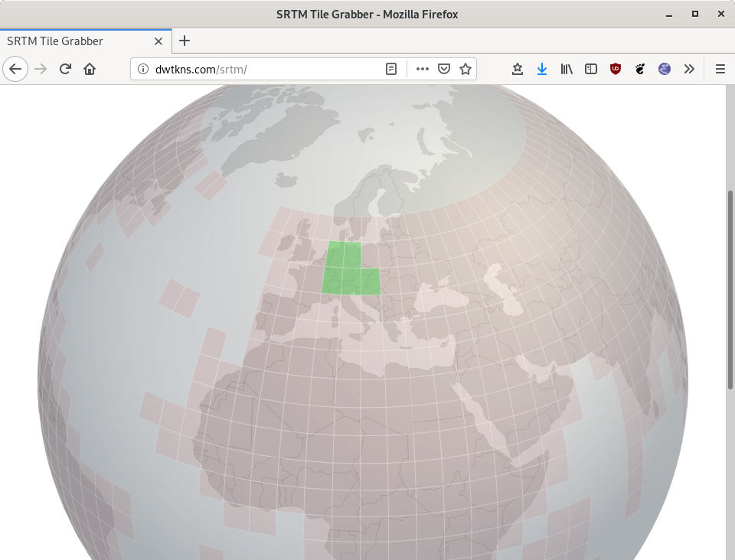Viewport: 735px width, 560px height.
Task: Minimize the Firefox window
Action: [x=669, y=15]
